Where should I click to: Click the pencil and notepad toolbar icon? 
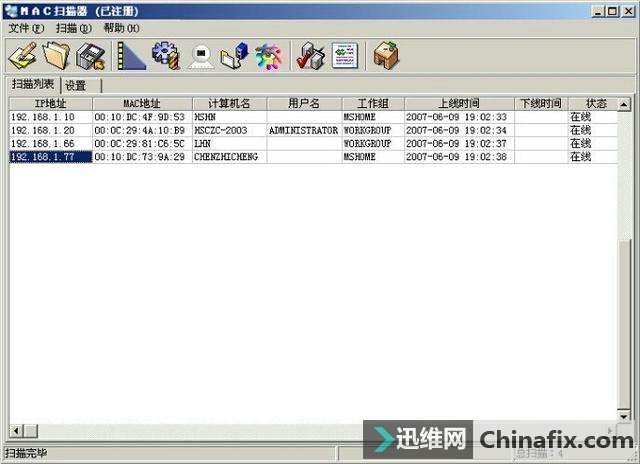click(x=22, y=55)
